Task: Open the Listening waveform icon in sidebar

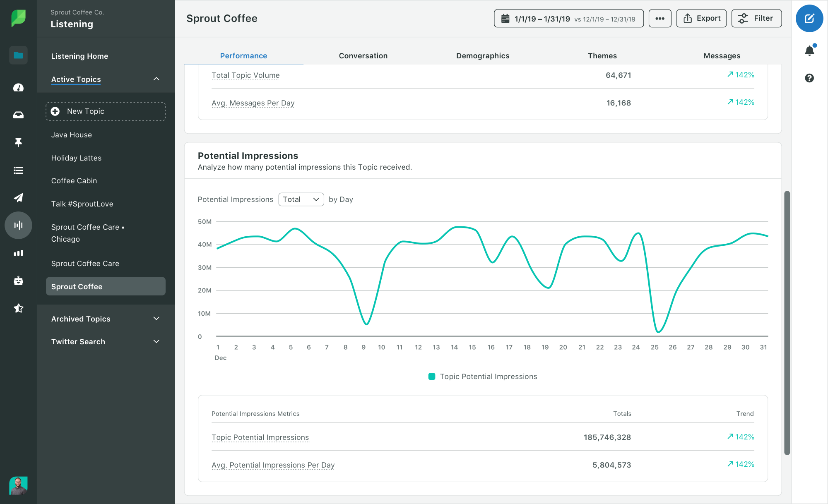Action: click(x=18, y=225)
